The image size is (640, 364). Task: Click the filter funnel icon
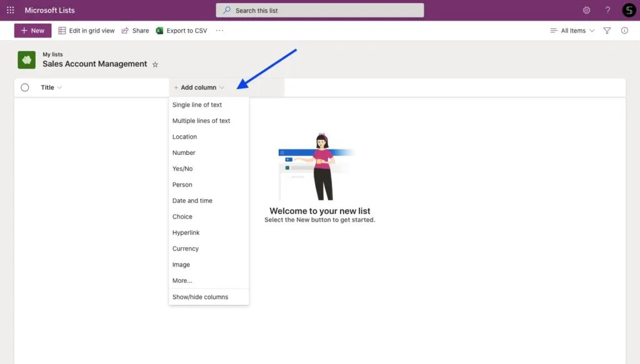coord(607,31)
